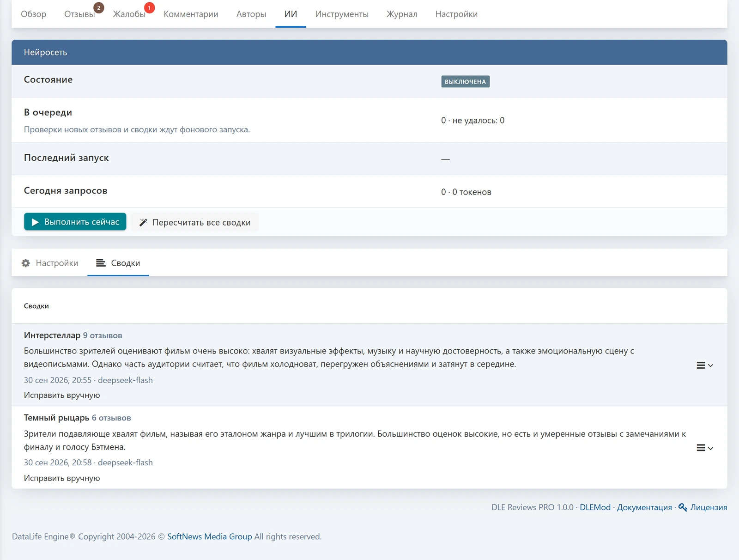Image resolution: width=739 pixels, height=560 pixels.
Task: Open the Отзывы tab
Action: click(79, 14)
